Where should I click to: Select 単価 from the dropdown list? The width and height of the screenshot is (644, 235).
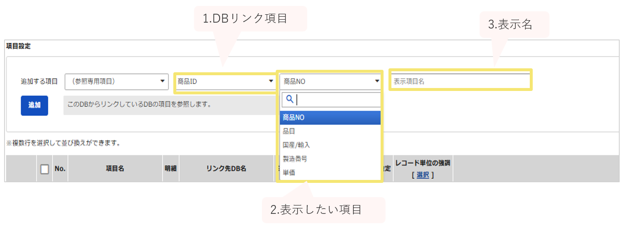(x=330, y=173)
